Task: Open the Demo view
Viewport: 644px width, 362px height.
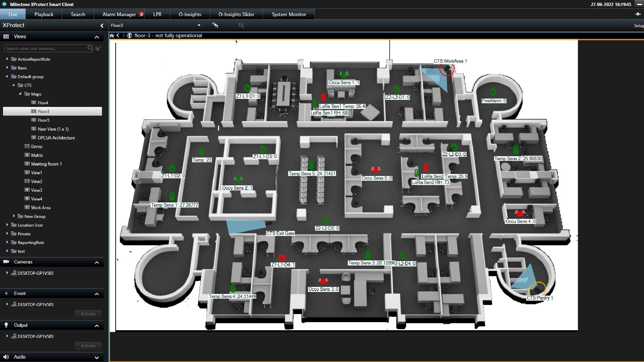Action: point(37,146)
